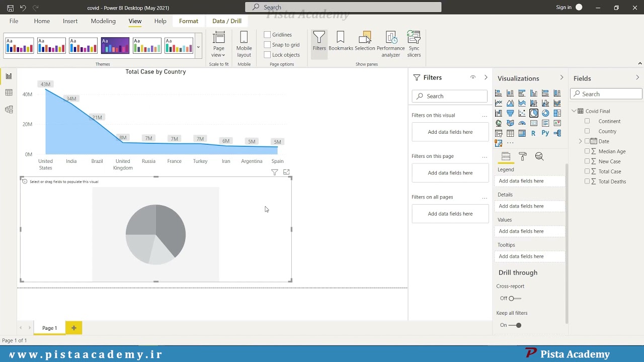Image resolution: width=644 pixels, height=362 pixels.
Task: Select the scatter chart visual
Action: (522, 113)
